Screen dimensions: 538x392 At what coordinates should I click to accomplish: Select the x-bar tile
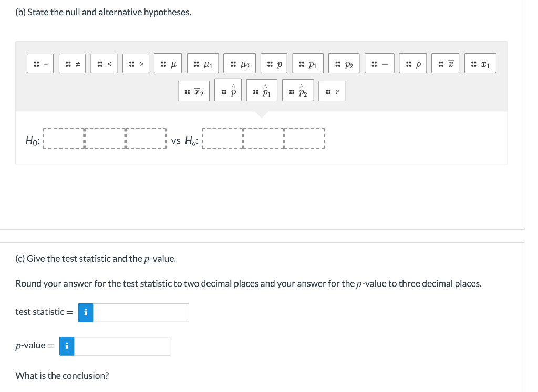click(446, 63)
